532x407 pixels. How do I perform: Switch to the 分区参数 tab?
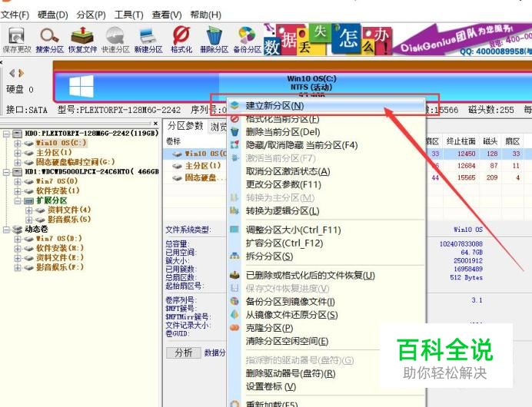(x=185, y=126)
